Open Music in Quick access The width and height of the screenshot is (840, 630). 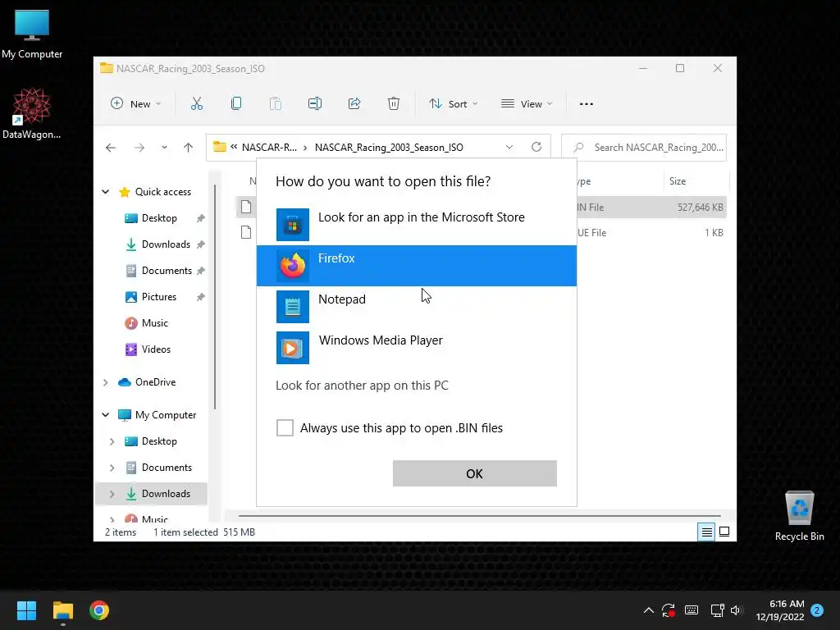155,323
